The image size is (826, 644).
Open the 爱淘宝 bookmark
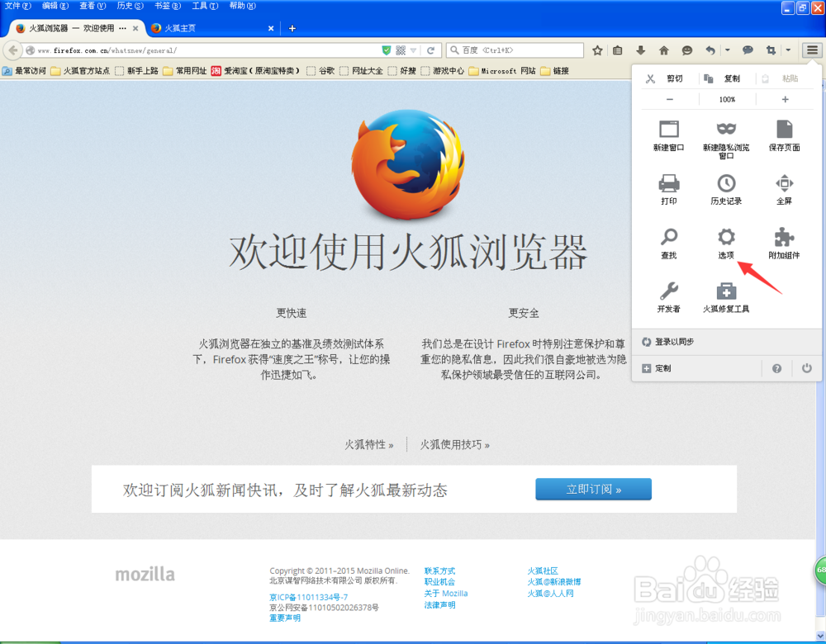tap(255, 70)
